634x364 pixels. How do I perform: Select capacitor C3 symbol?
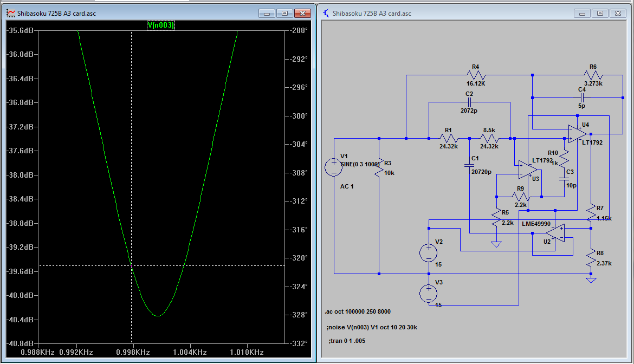(564, 179)
